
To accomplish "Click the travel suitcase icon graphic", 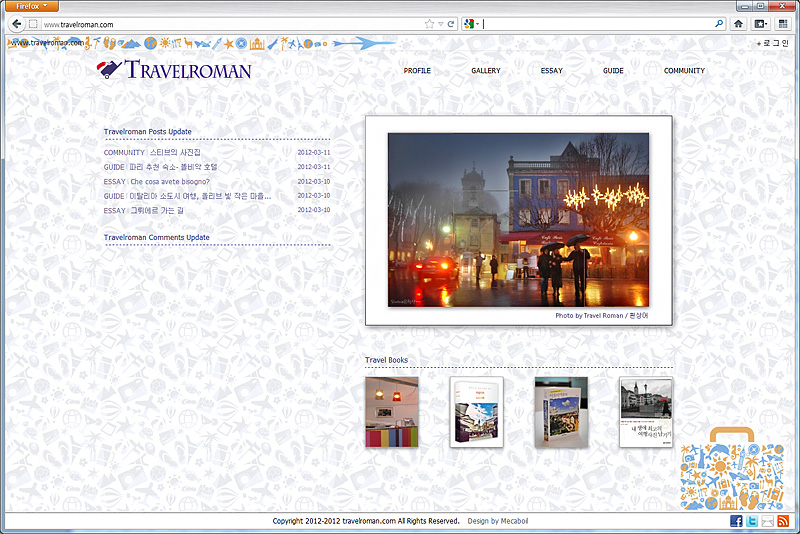I will coord(732,469).
